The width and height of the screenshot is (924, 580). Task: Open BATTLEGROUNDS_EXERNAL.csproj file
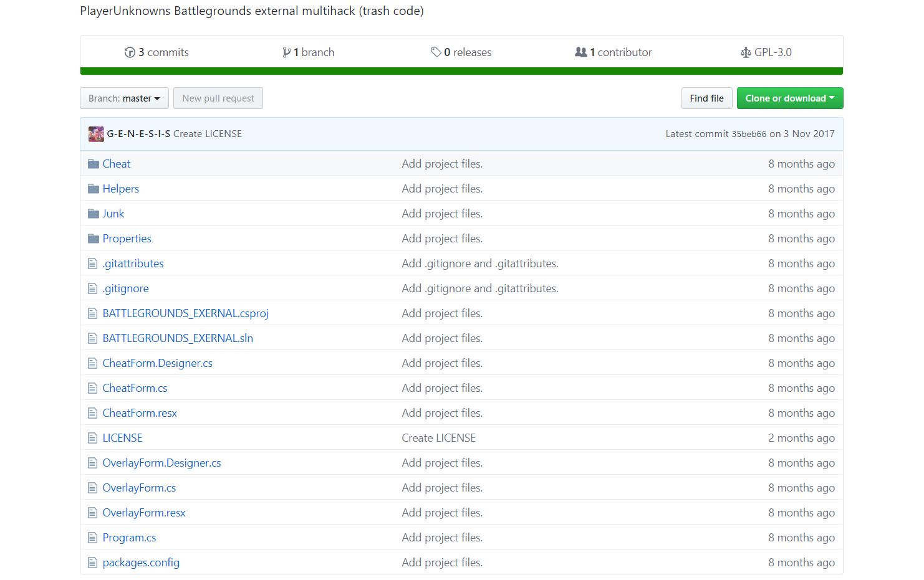tap(186, 313)
